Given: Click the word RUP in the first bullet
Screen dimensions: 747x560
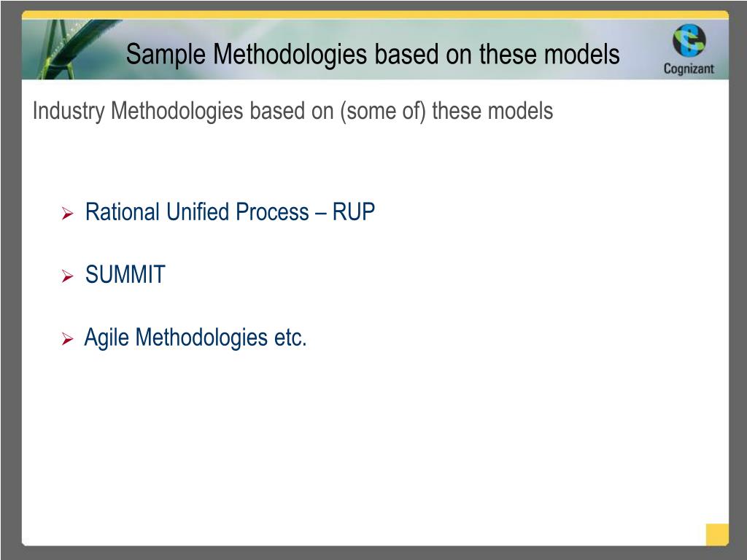Looking at the screenshot, I should pos(354,212).
